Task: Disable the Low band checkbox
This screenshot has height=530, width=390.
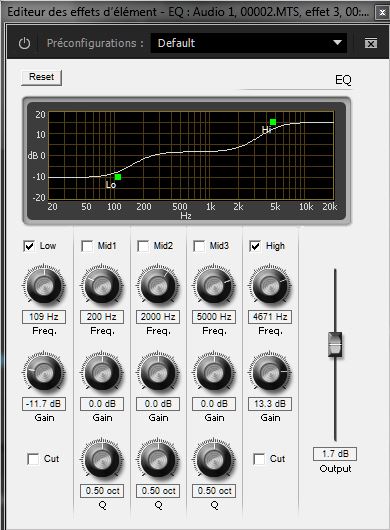Action: tap(29, 246)
